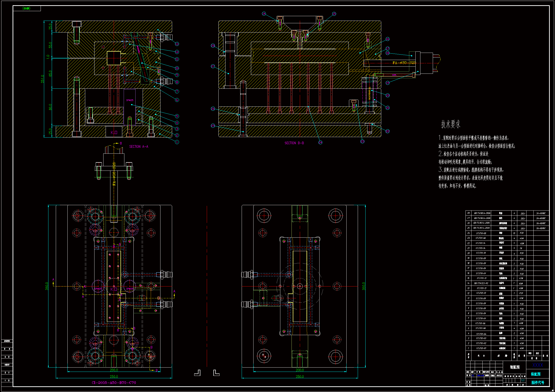Select the SECTION A-A label

[138, 147]
